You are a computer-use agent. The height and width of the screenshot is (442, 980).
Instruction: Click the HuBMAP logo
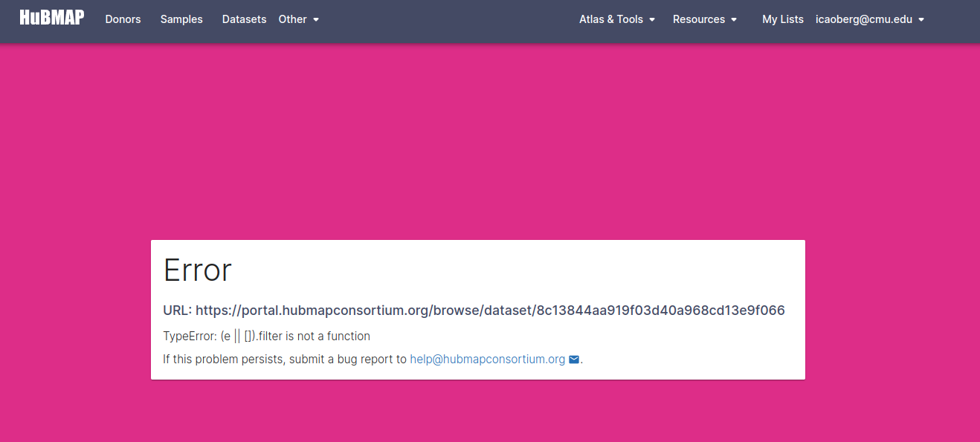click(51, 18)
